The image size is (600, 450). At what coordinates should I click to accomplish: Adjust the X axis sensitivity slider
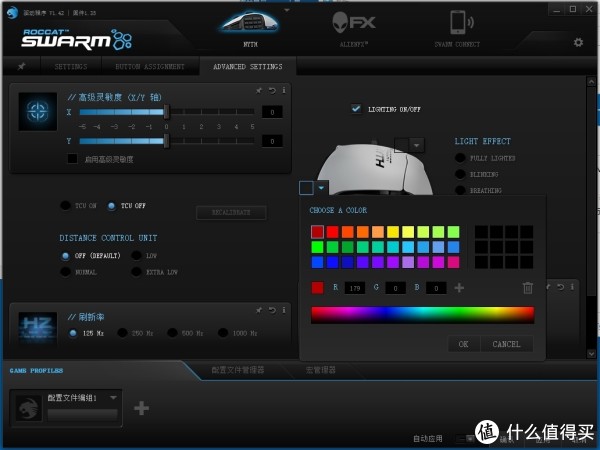pyautogui.click(x=166, y=112)
